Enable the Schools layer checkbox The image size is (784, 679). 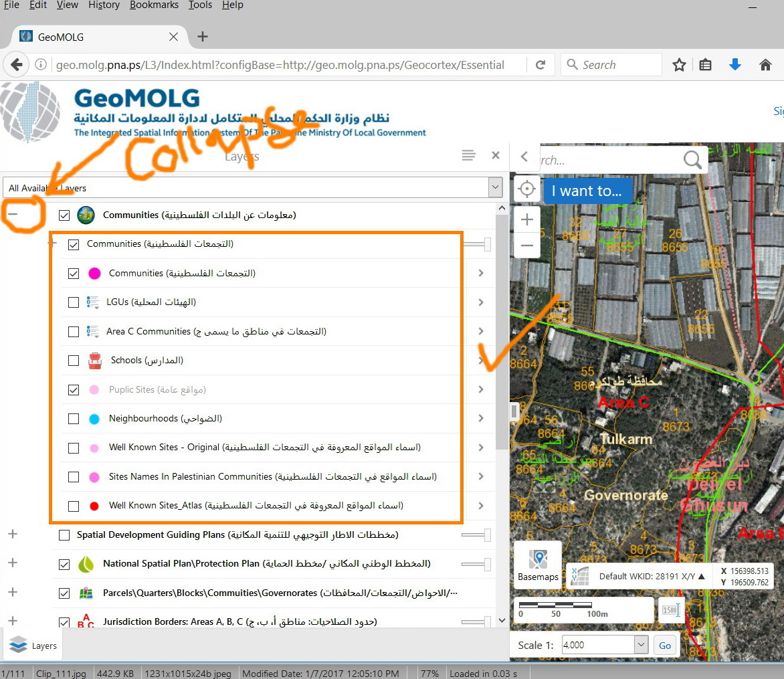74,361
